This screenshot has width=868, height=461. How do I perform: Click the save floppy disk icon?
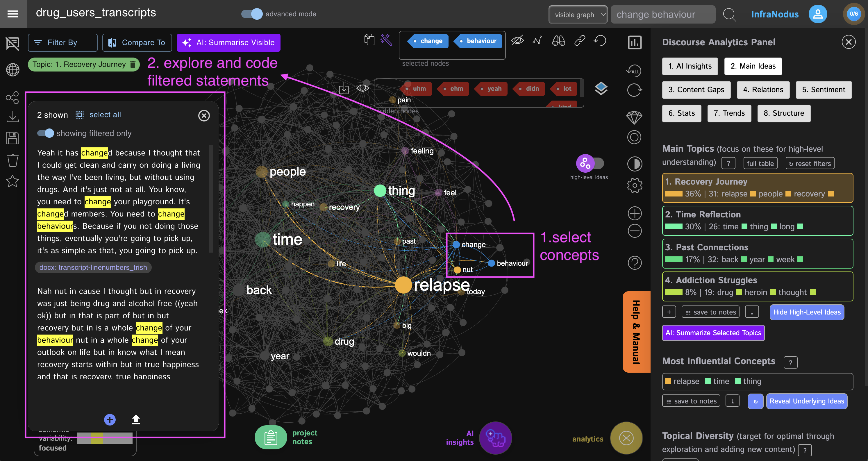[12, 138]
